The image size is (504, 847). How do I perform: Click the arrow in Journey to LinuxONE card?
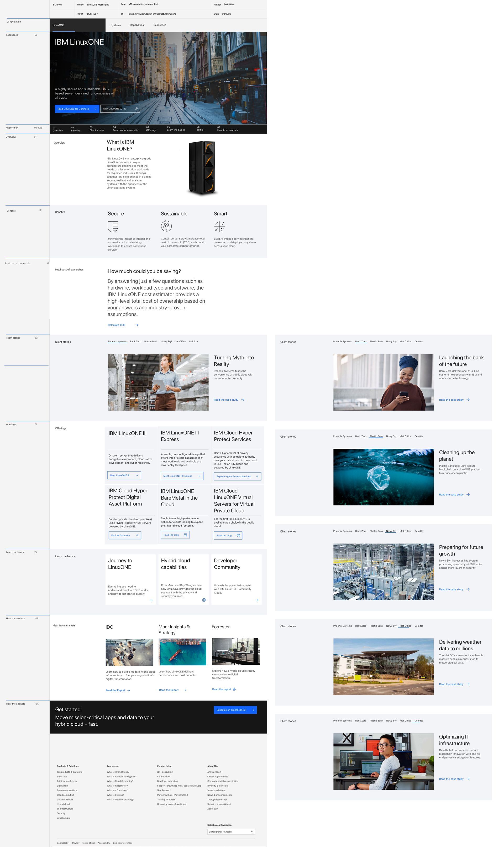click(x=151, y=600)
